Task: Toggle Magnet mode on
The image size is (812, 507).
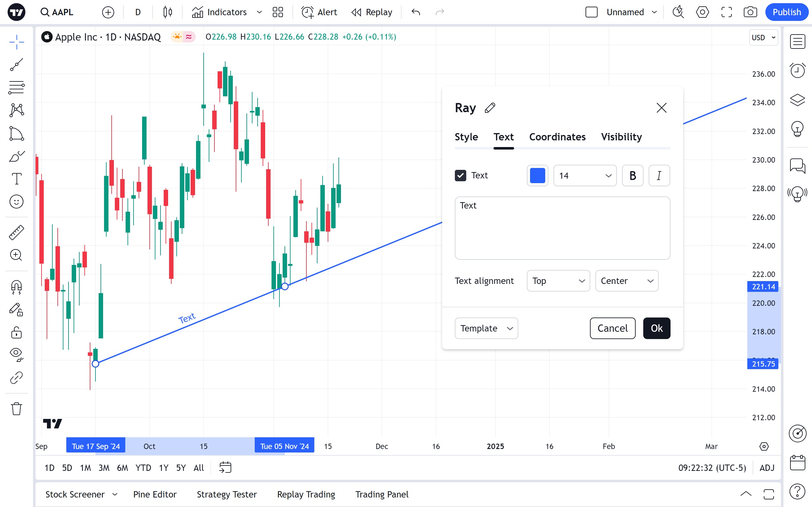Action: point(16,287)
